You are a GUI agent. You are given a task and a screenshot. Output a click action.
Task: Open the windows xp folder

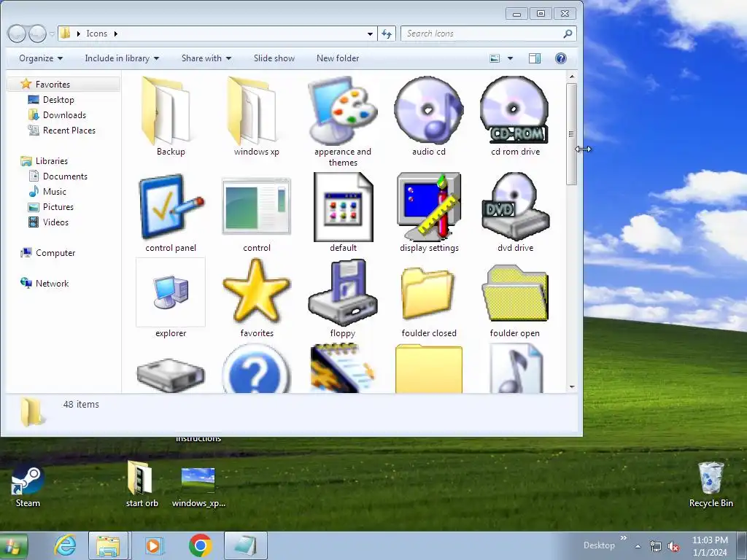[x=256, y=117]
